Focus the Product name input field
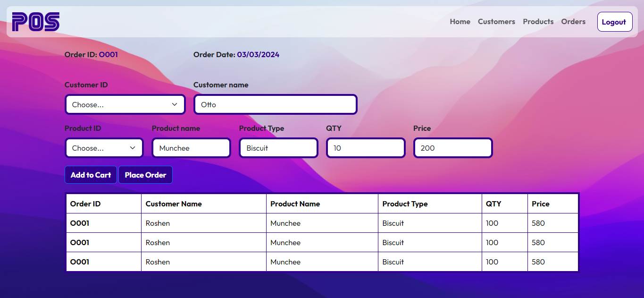 coord(191,148)
